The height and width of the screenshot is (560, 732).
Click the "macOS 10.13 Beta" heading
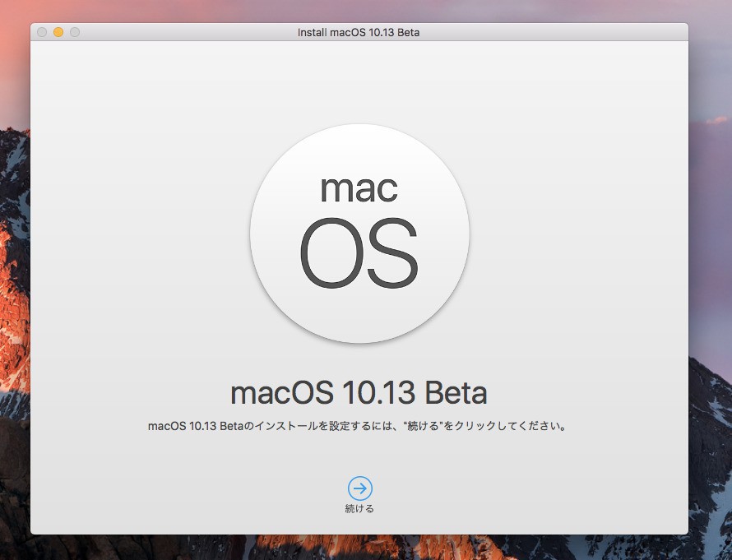[359, 392]
